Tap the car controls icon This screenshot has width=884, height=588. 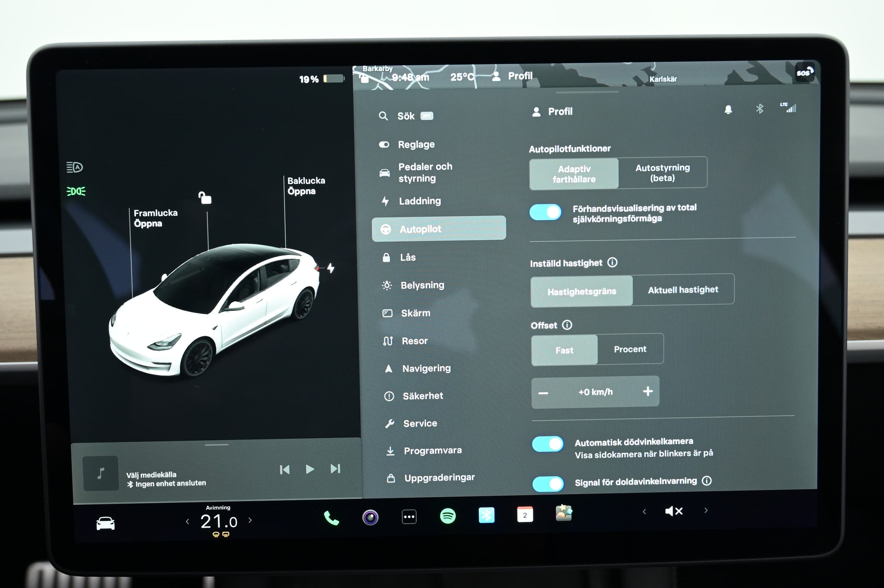pos(105,523)
